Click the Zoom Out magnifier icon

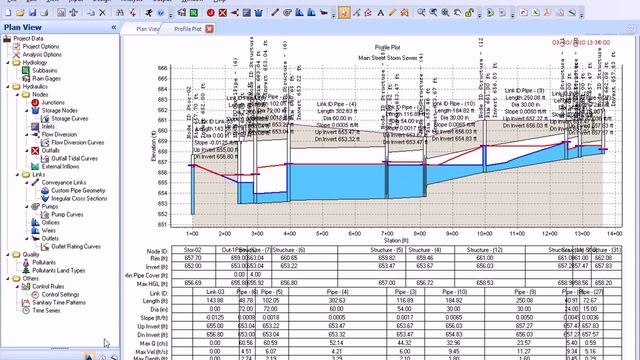click(x=433, y=13)
